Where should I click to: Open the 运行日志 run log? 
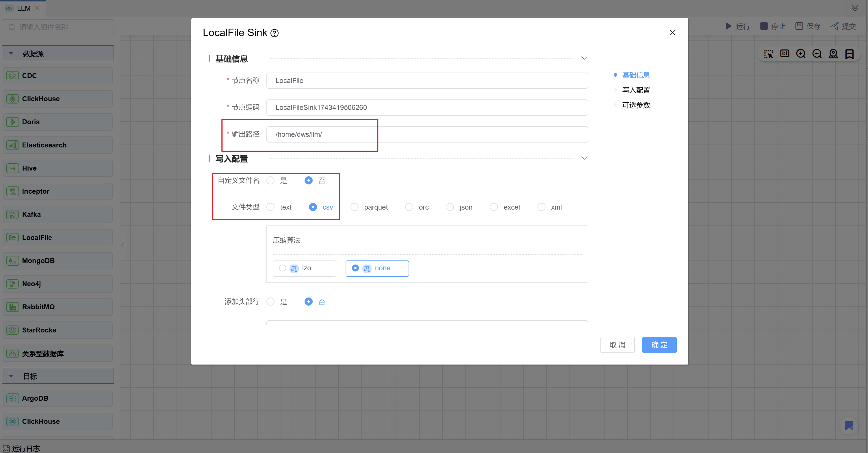(22, 448)
